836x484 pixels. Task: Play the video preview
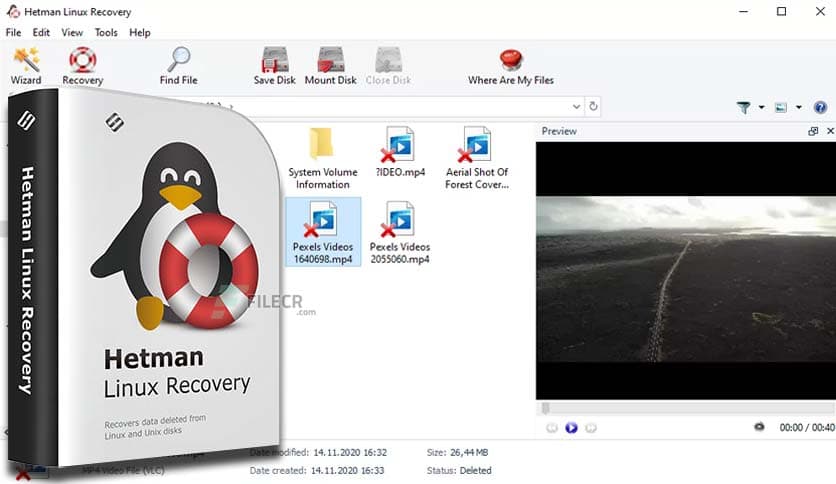(571, 427)
